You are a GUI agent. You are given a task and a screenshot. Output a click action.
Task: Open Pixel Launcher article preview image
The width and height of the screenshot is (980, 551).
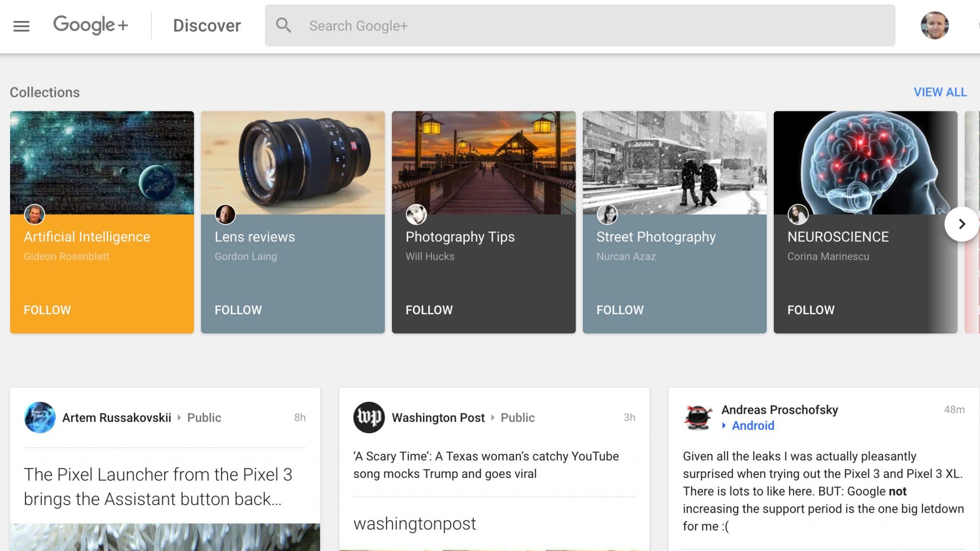pyautogui.click(x=165, y=537)
